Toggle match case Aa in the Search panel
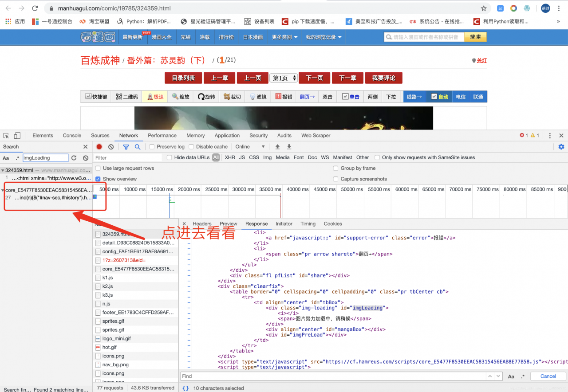This screenshot has height=392, width=568. (x=6, y=158)
